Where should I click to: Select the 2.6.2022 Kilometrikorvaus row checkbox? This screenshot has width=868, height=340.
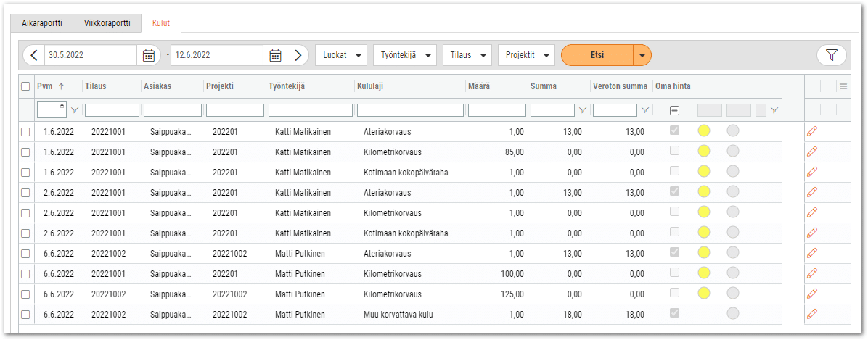tap(25, 212)
